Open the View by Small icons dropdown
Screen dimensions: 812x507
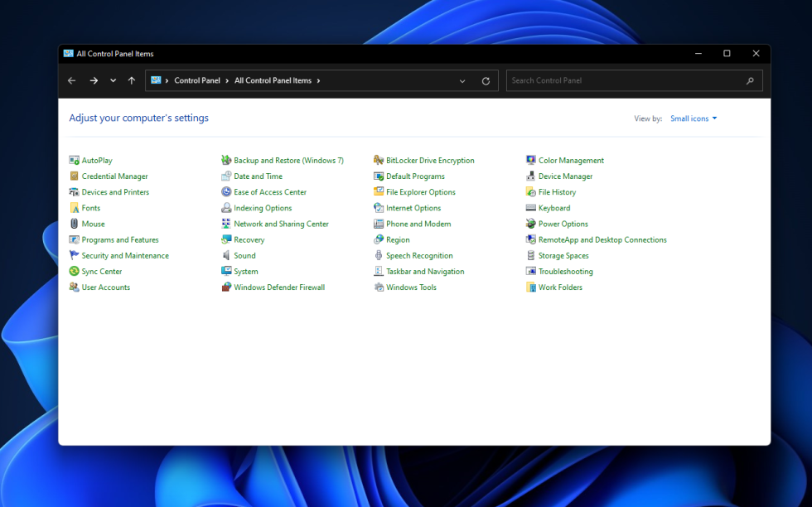[x=693, y=118]
